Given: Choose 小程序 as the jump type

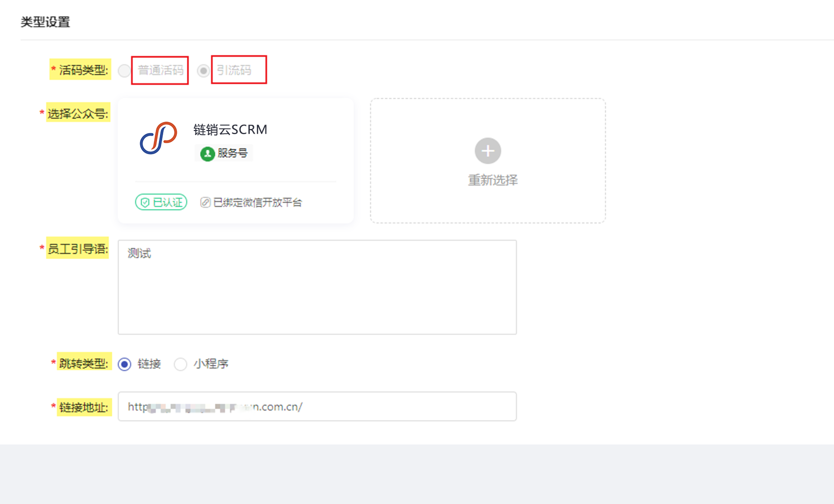Looking at the screenshot, I should click(180, 364).
